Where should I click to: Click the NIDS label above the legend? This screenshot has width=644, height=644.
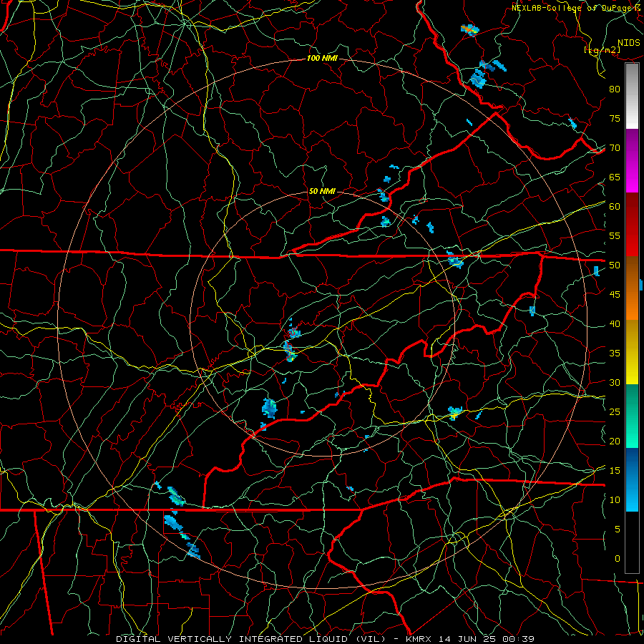pos(628,43)
